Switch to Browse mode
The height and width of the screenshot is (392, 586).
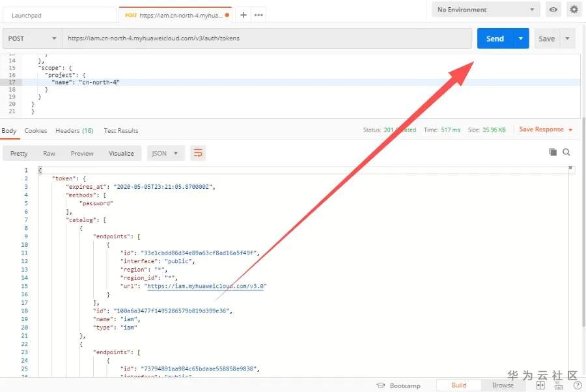pos(503,385)
